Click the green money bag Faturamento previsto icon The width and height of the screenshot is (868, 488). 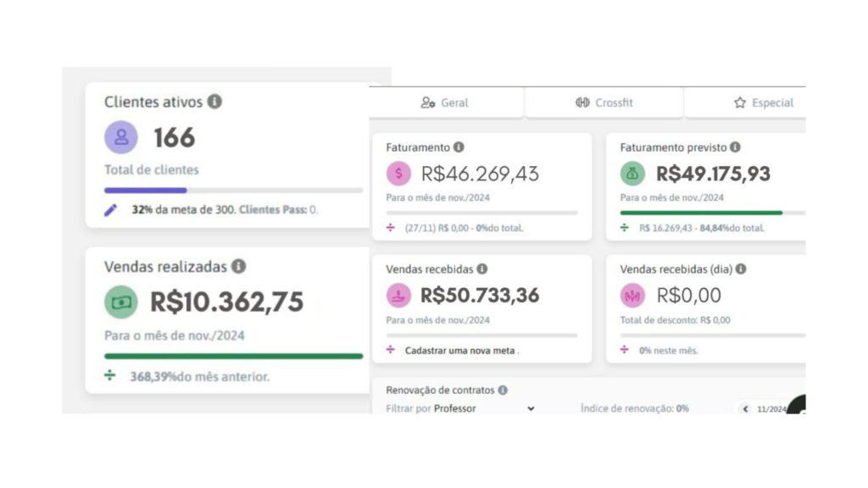click(x=632, y=174)
